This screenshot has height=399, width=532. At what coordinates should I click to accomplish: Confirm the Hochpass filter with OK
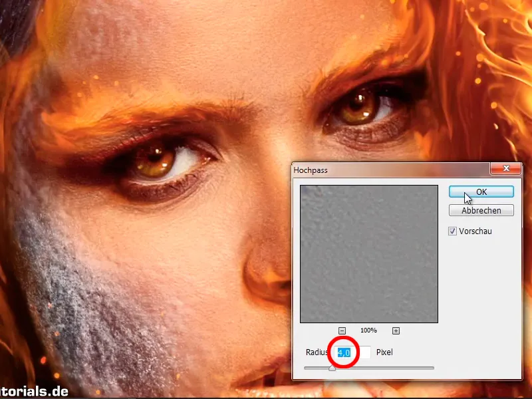481,192
